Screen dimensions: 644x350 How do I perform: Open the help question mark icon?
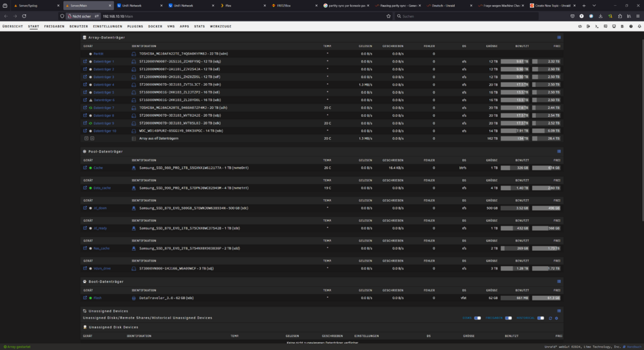click(631, 26)
